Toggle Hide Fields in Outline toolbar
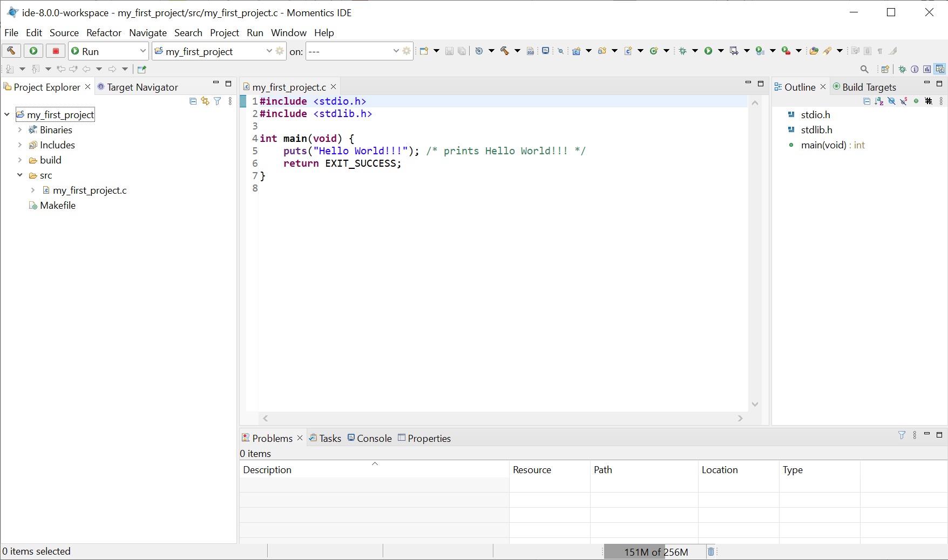Screen dimensions: 948x560 point(891,101)
